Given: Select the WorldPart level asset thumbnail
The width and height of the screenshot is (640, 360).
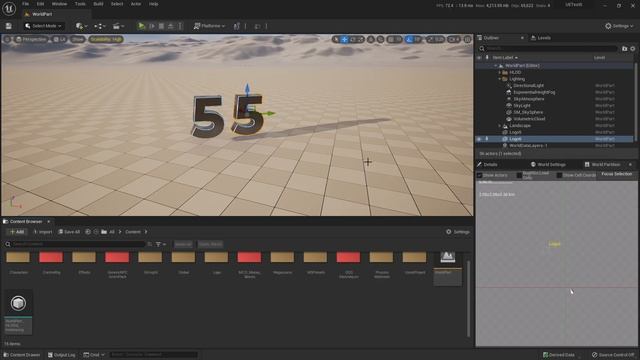Looking at the screenshot, I should (448, 268).
